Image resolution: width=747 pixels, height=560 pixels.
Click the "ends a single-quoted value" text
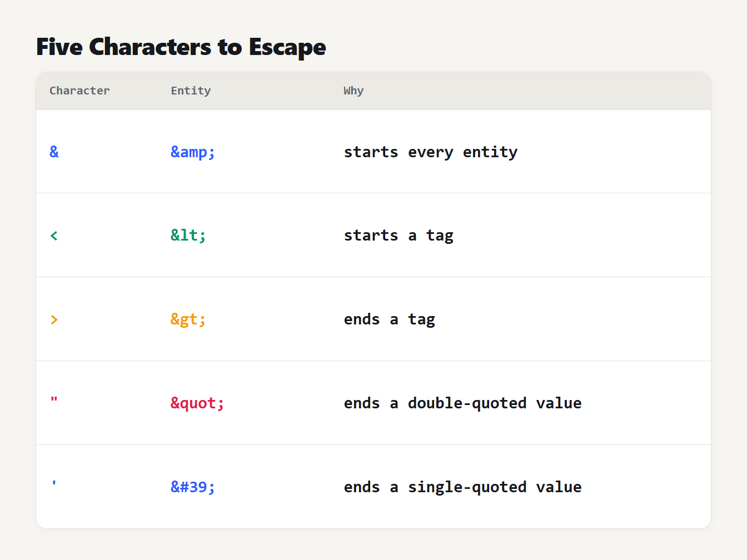[x=463, y=487]
